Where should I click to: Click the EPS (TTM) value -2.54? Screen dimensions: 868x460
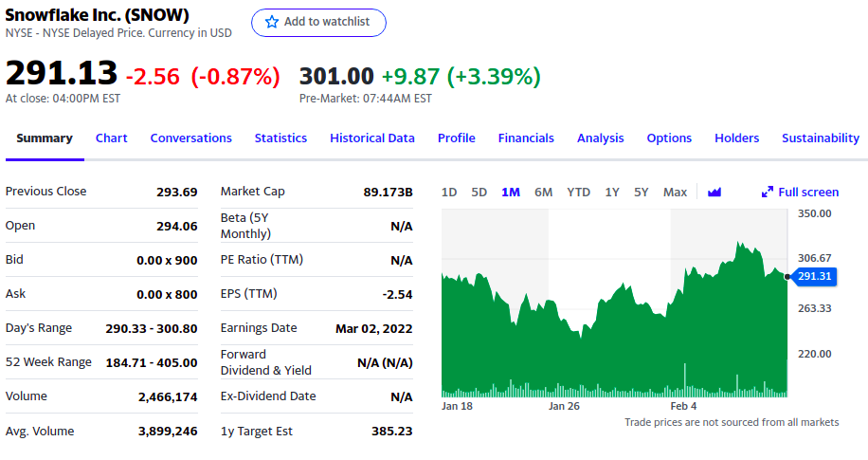tap(397, 295)
